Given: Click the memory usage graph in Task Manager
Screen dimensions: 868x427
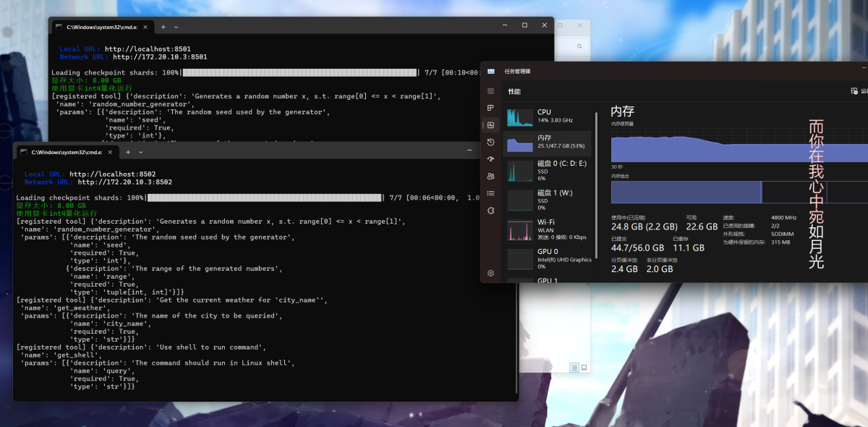Looking at the screenshot, I should point(739,145).
